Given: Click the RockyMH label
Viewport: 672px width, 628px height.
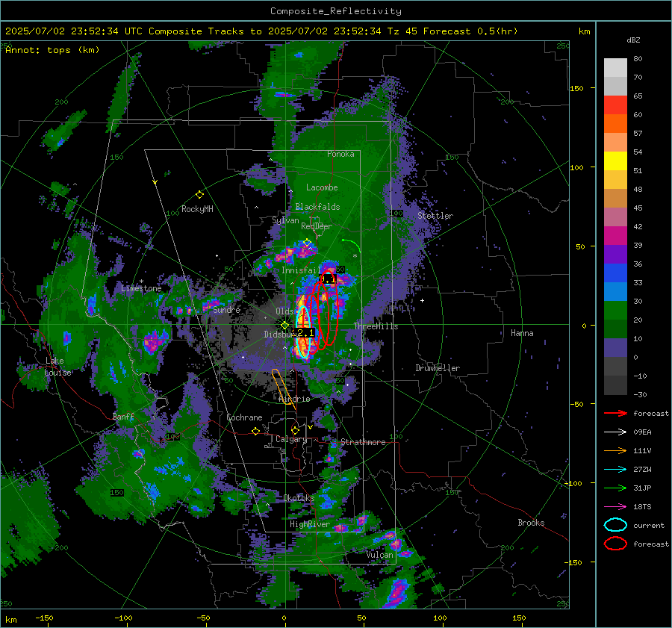Looking at the screenshot, I should coord(197,209).
